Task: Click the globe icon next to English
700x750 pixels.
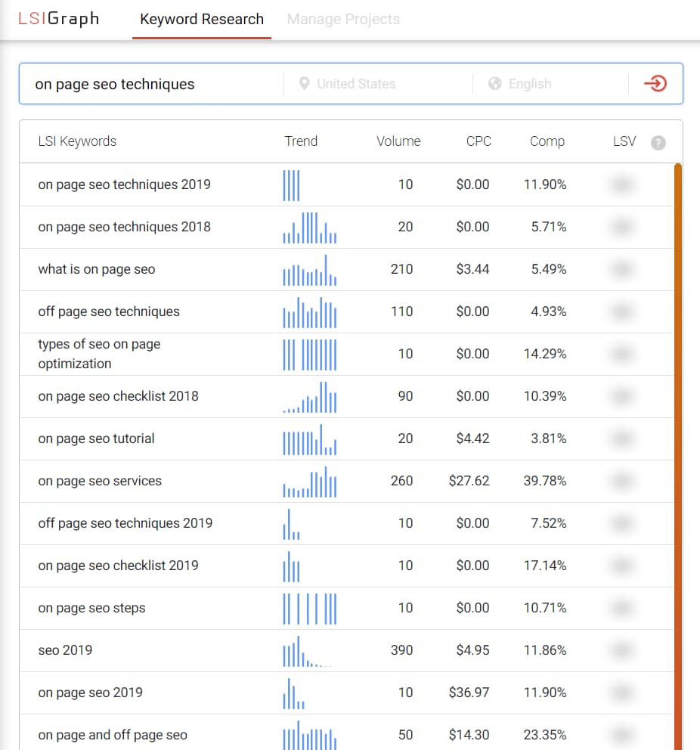Action: point(495,83)
